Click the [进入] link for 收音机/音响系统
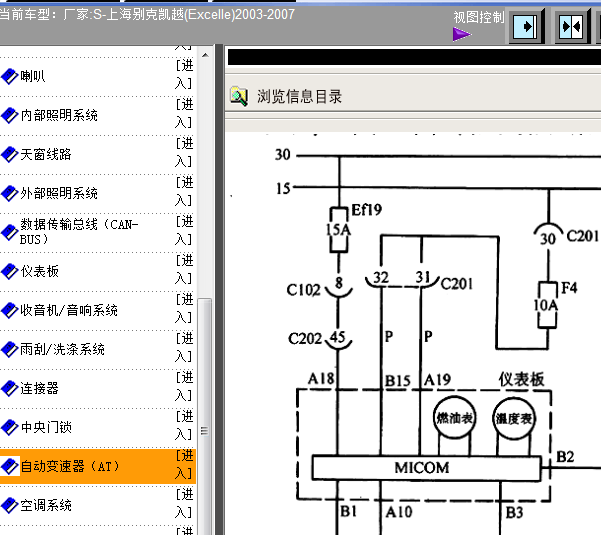Screen dimensions: 601x535 tap(184, 309)
